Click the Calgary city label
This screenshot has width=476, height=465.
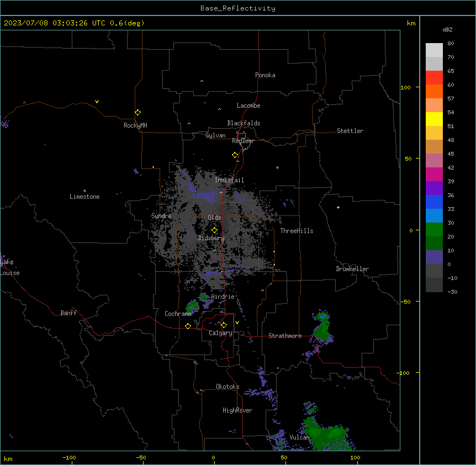(x=220, y=333)
